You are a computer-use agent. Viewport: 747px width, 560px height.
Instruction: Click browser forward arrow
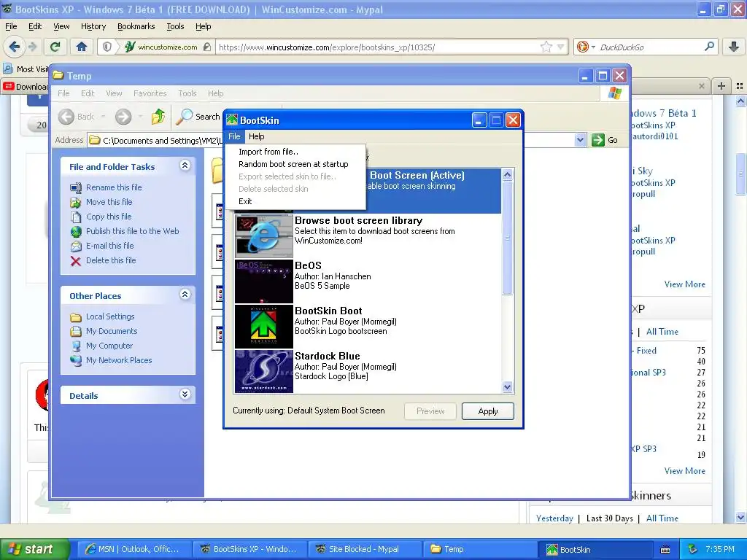tap(32, 47)
